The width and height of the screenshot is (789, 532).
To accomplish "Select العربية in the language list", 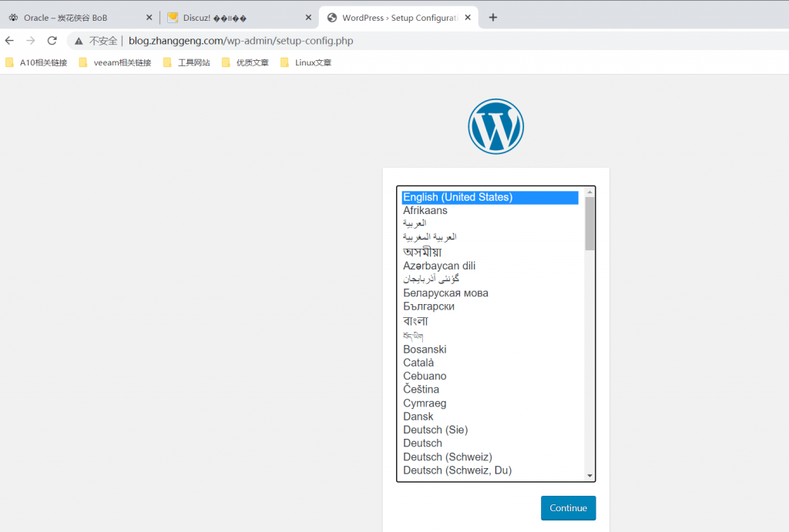I will click(x=490, y=223).
